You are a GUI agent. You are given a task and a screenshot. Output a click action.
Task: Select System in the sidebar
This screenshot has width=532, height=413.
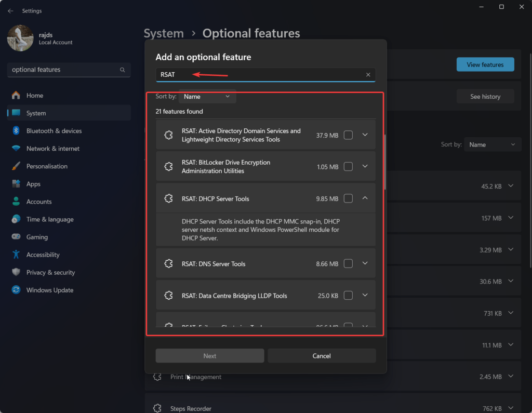tap(69, 113)
